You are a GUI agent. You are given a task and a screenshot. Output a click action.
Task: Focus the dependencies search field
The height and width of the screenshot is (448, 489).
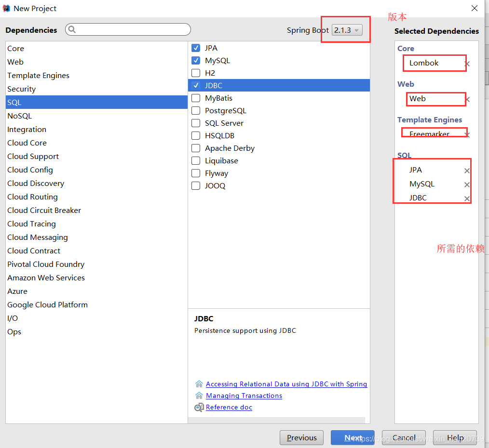tap(128, 29)
